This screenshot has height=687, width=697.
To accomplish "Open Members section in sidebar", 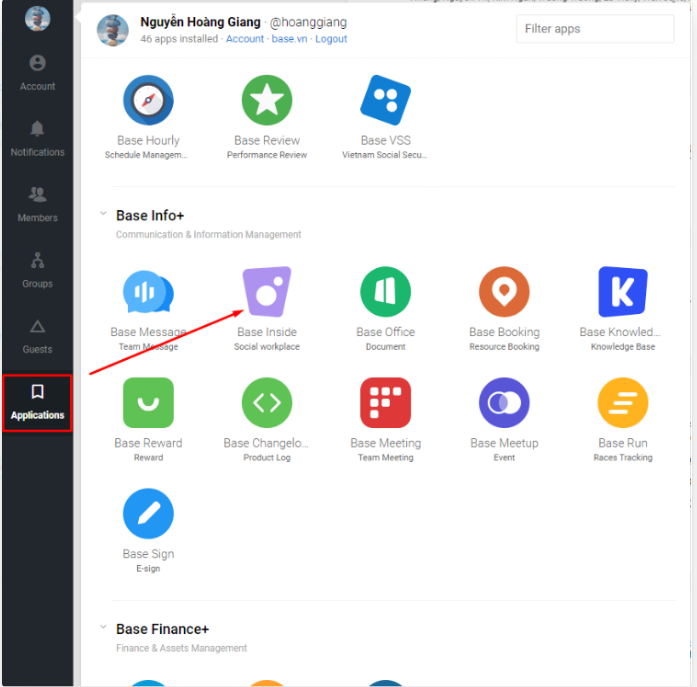I will coord(37,204).
